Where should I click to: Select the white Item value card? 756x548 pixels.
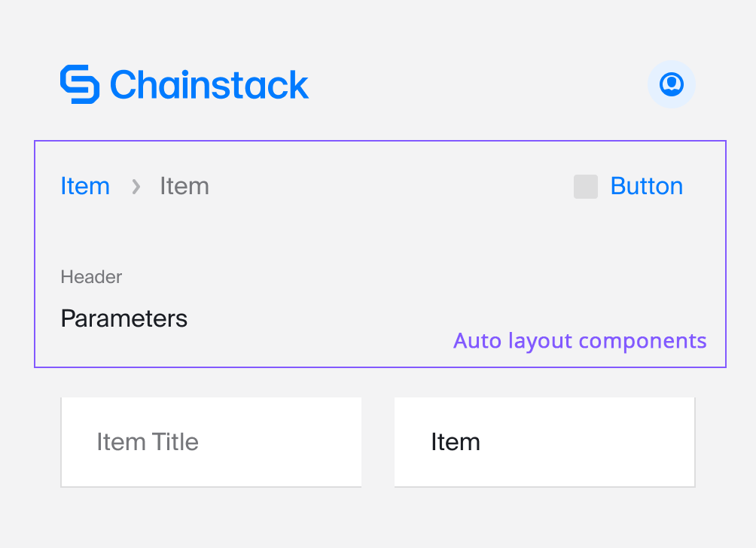pos(545,442)
